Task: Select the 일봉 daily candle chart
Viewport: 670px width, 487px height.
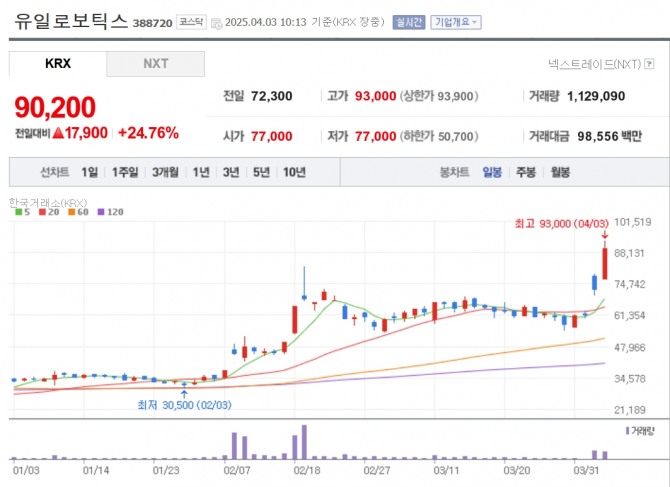Action: pos(492,172)
